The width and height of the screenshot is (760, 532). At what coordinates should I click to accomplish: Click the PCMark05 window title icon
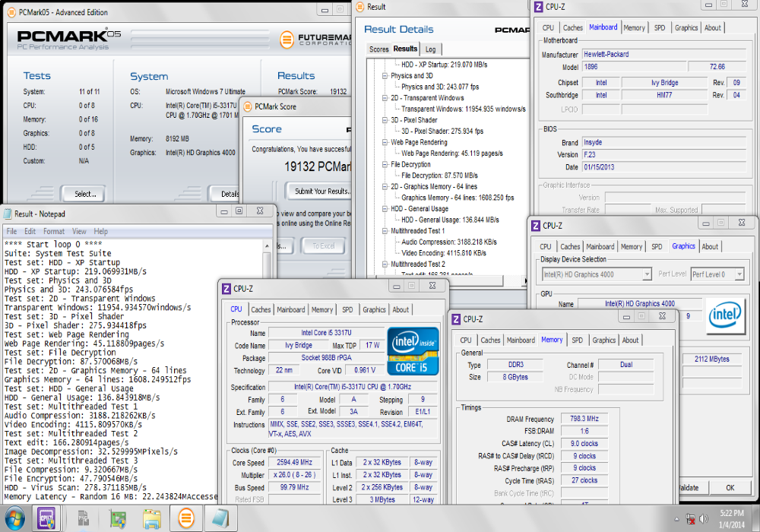12,13
